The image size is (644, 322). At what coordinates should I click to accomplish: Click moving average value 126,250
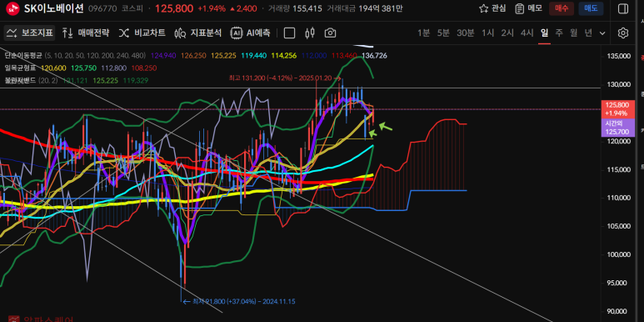coord(193,56)
